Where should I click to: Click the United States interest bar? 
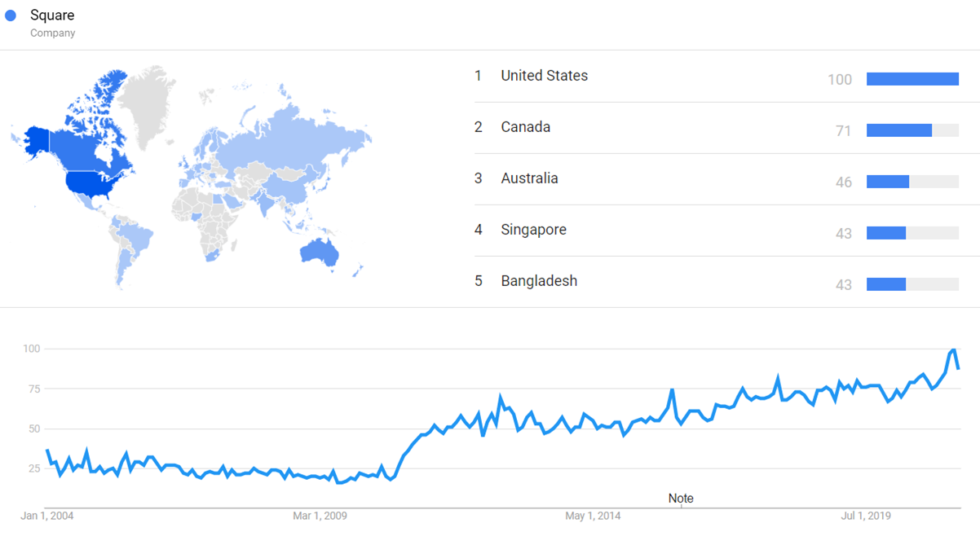[x=912, y=79]
